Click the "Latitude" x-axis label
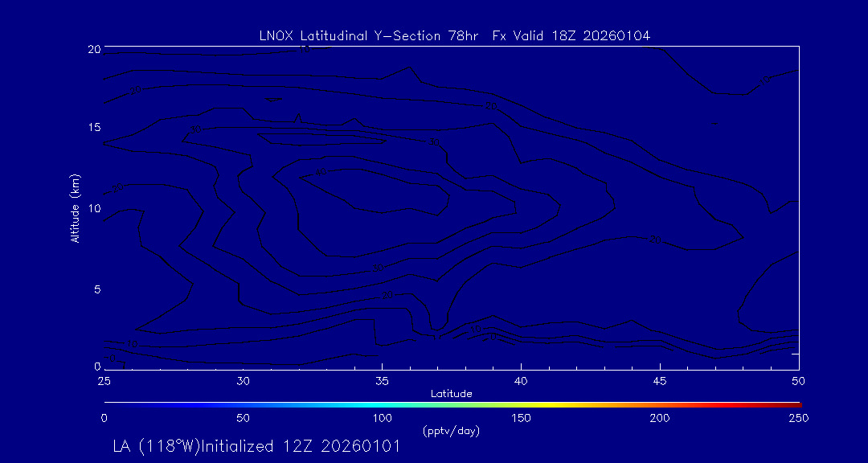Image resolution: width=868 pixels, height=463 pixels. click(x=452, y=394)
